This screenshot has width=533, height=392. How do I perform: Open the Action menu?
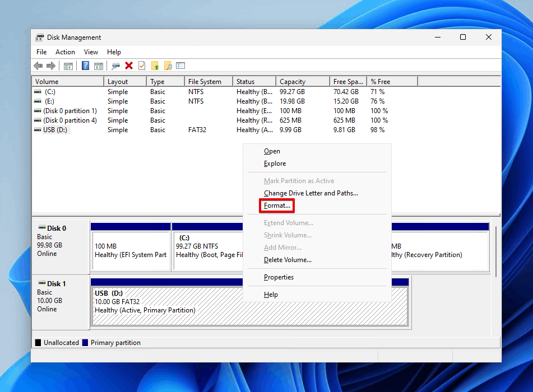pos(65,52)
